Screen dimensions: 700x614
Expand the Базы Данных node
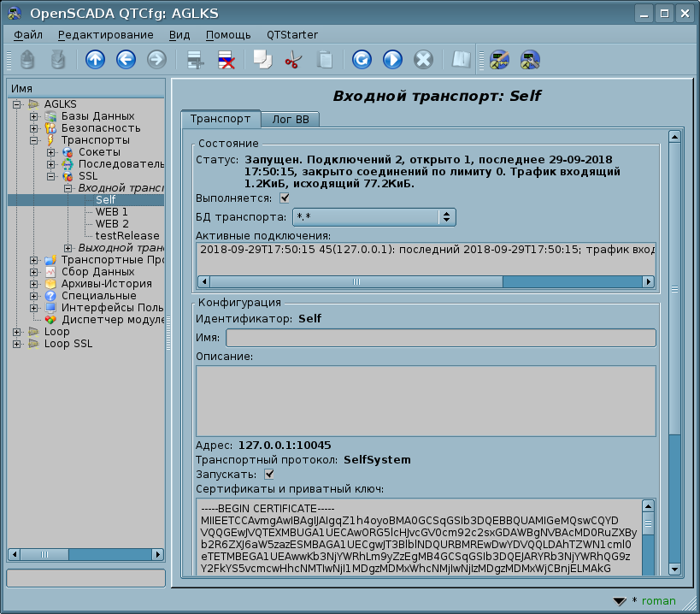[33, 116]
